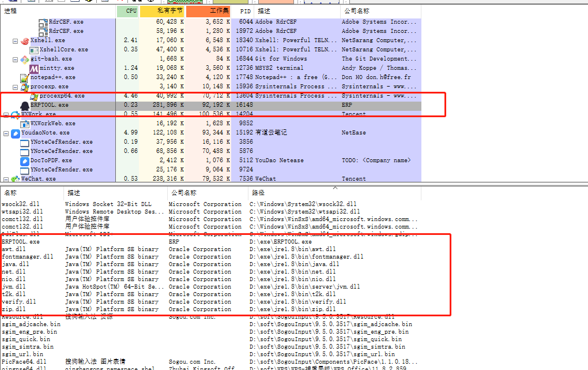Click the RdrCEF.exe icon in PID 6044 row
The width and height of the screenshot is (588, 370).
pyautogui.click(x=43, y=22)
